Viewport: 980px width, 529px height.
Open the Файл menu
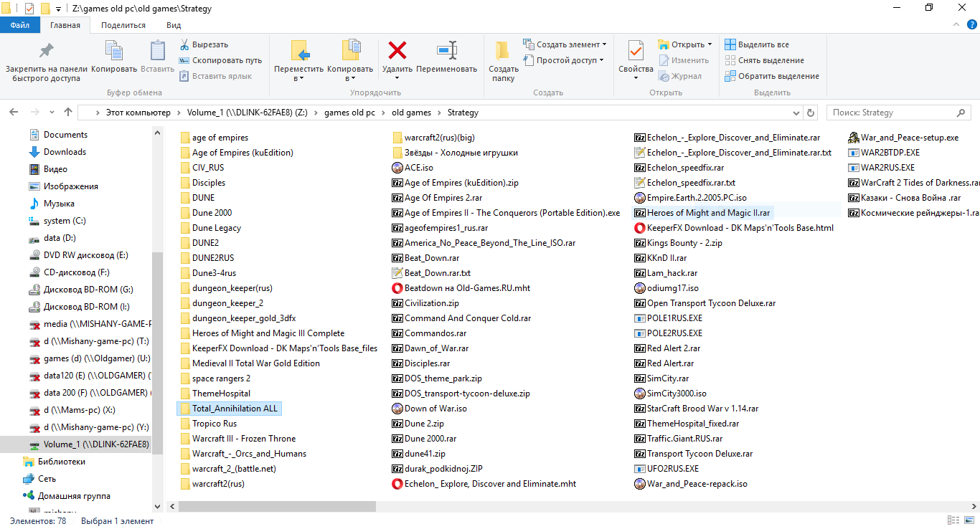[x=20, y=25]
